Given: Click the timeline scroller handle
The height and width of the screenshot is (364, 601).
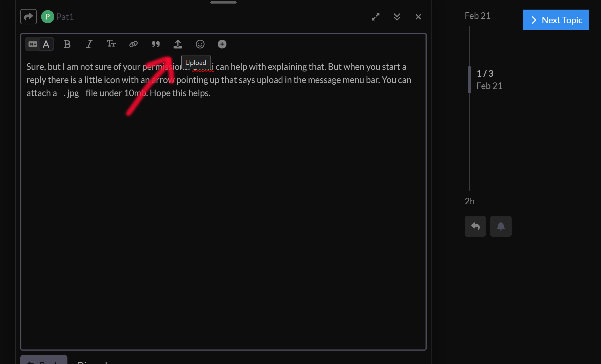Looking at the screenshot, I should point(469,80).
